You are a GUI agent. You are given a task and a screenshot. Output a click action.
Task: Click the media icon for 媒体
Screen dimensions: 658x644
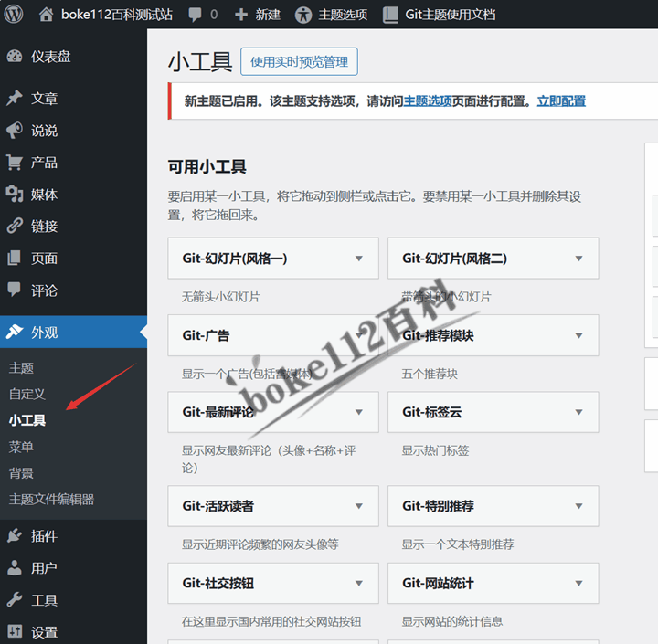click(15, 195)
